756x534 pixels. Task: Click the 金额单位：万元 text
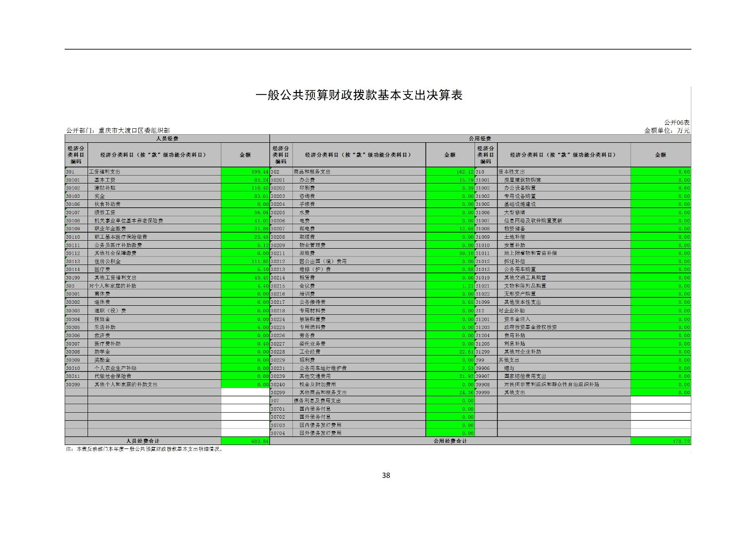pos(666,130)
